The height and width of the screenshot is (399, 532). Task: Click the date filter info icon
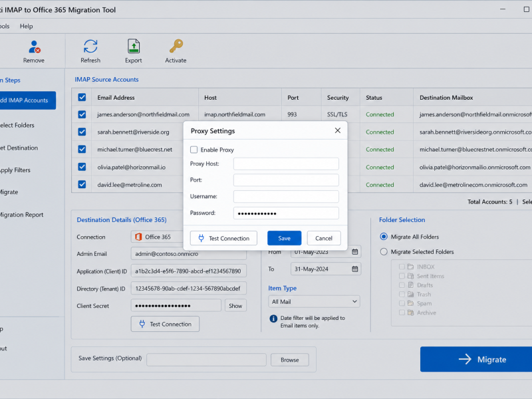(273, 319)
